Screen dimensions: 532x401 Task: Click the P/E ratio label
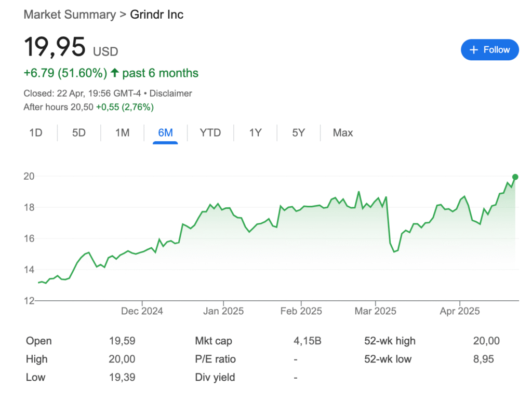[x=215, y=359]
